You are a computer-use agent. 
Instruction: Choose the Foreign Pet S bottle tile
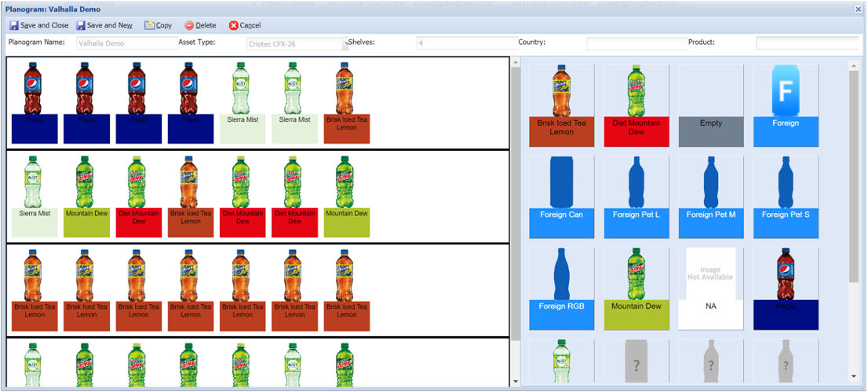(786, 197)
